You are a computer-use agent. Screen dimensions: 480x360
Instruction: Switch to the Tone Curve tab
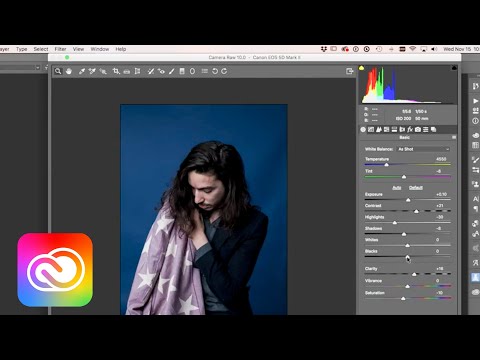(371, 129)
